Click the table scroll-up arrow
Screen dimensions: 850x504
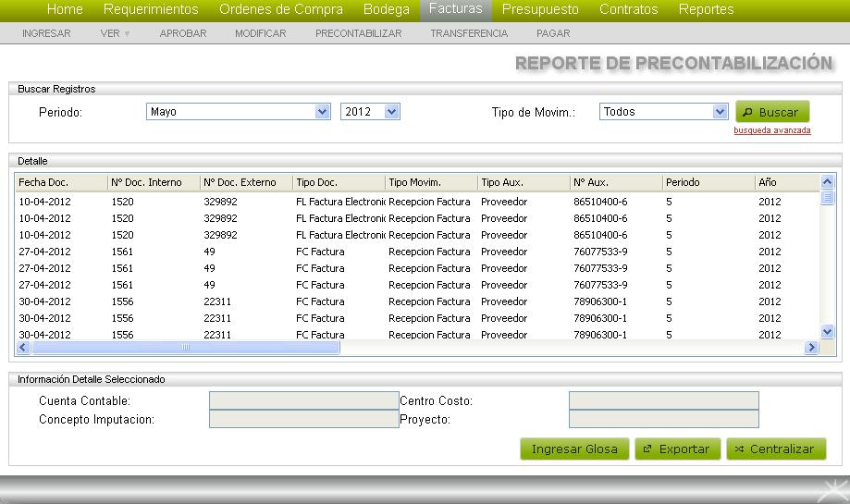(x=827, y=181)
